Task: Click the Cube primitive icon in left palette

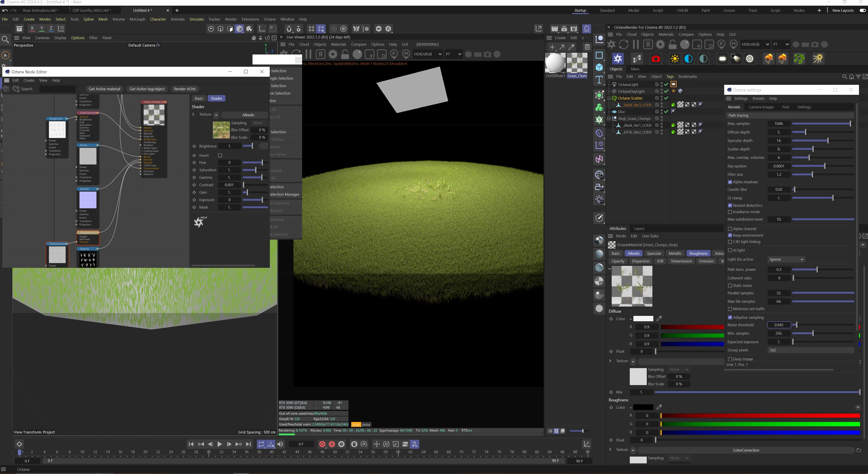Action: coord(599,67)
